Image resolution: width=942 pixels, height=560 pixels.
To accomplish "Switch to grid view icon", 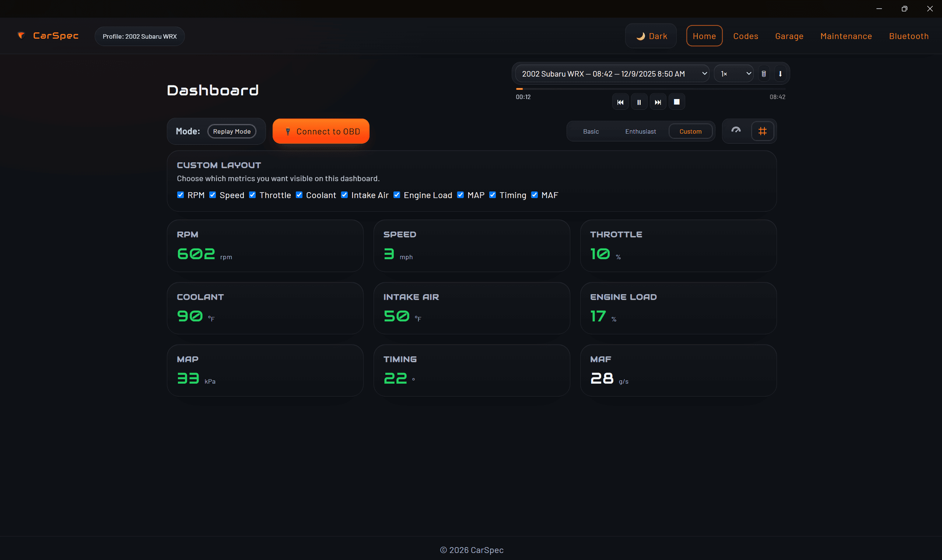I will (x=763, y=131).
